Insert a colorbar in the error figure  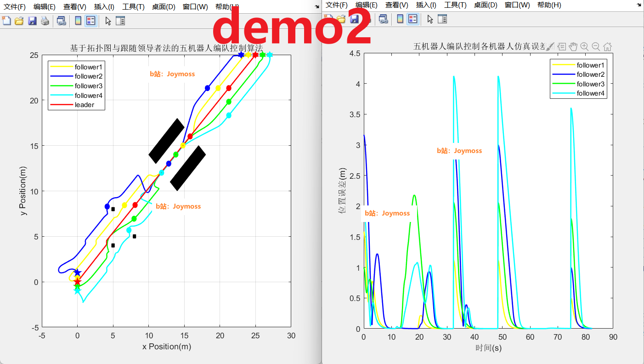coord(400,19)
